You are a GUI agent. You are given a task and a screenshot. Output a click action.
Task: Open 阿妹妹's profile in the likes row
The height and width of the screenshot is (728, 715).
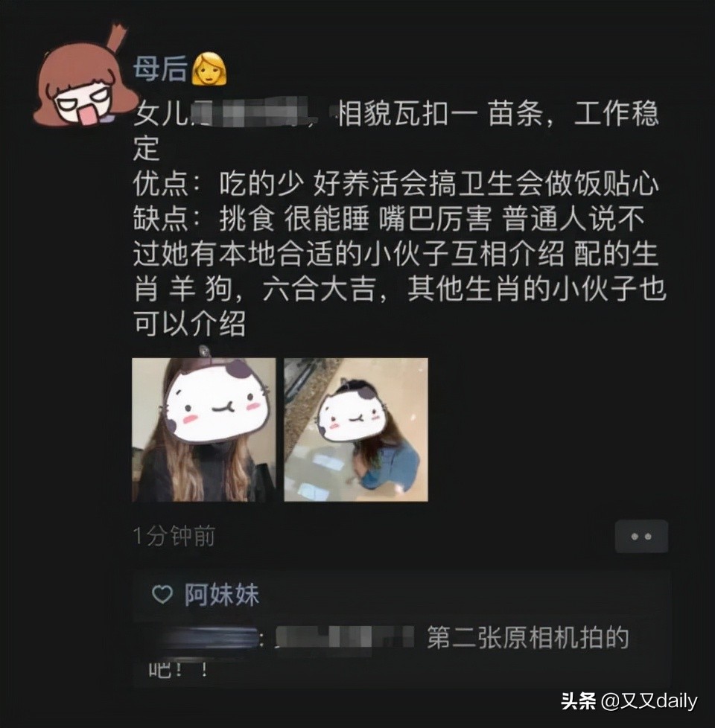(222, 595)
